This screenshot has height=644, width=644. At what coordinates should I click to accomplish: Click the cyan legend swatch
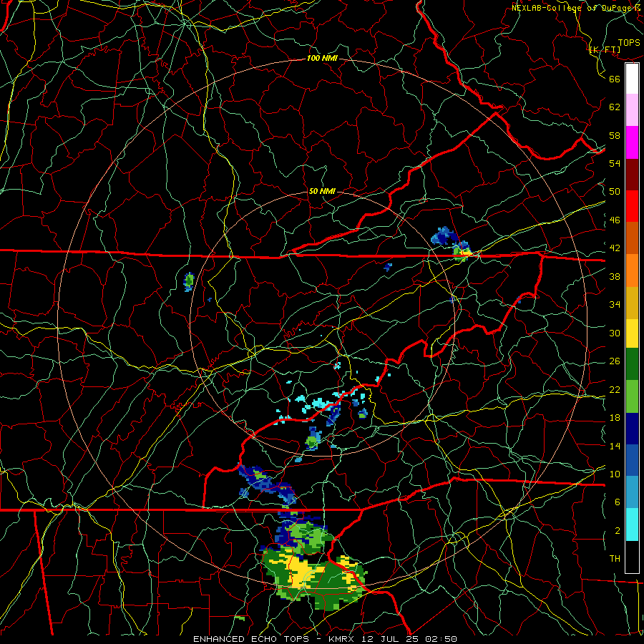(632, 525)
